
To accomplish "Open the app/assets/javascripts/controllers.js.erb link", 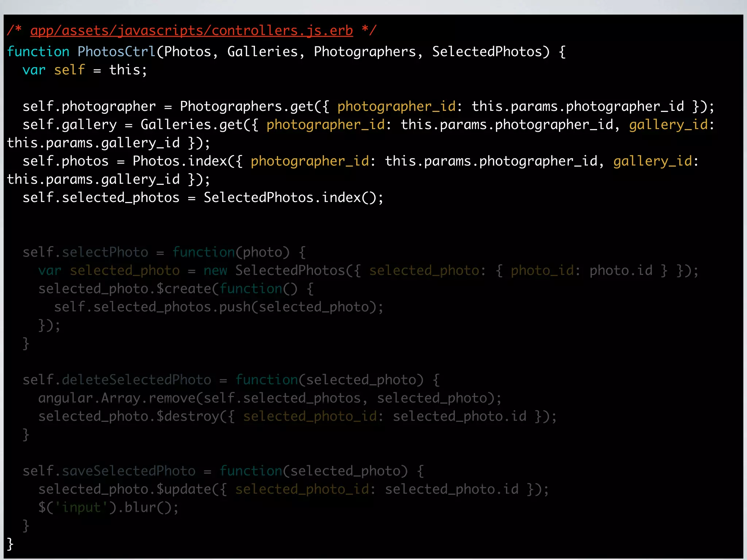I will click(x=191, y=31).
